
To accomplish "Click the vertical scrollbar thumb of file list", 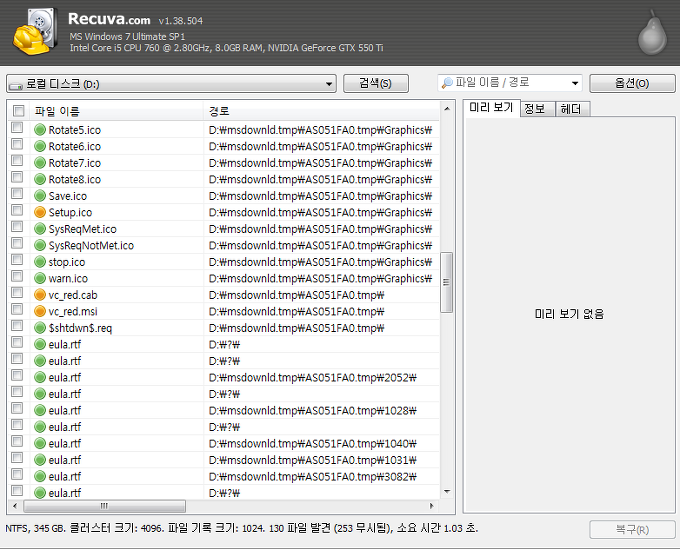I will click(446, 282).
